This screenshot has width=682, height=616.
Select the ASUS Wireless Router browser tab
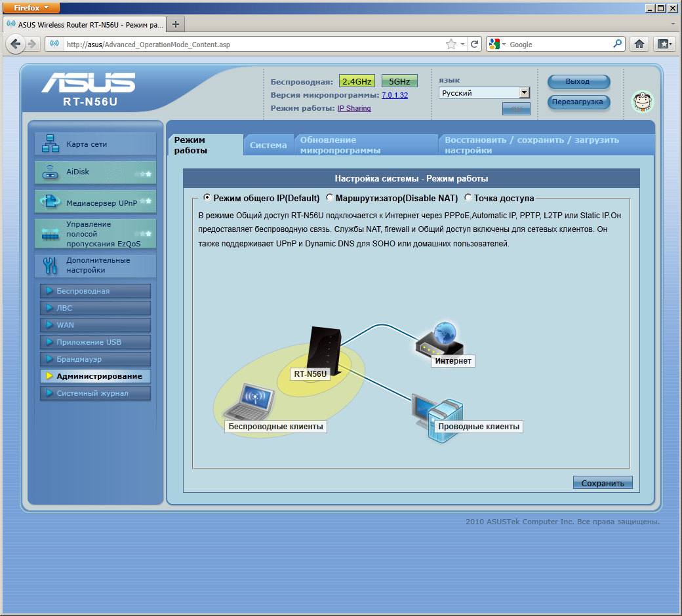point(85,25)
